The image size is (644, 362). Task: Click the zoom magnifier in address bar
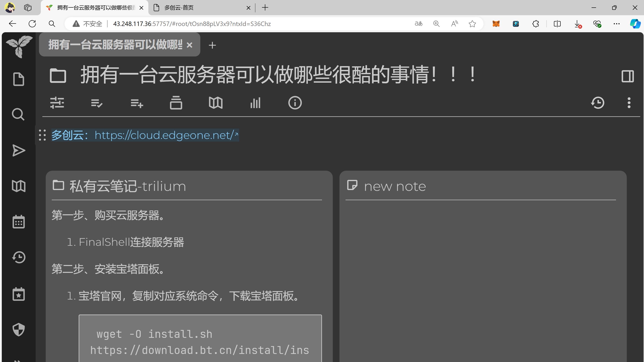[436, 24]
